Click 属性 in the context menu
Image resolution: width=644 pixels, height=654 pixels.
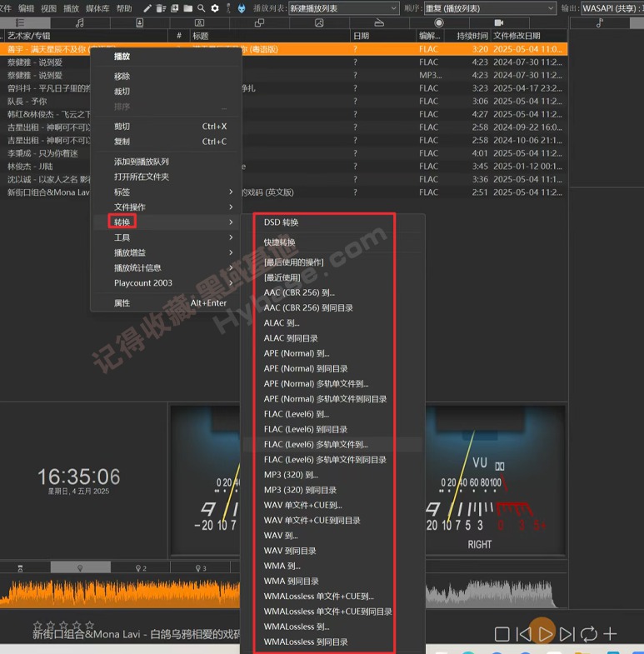pos(122,303)
